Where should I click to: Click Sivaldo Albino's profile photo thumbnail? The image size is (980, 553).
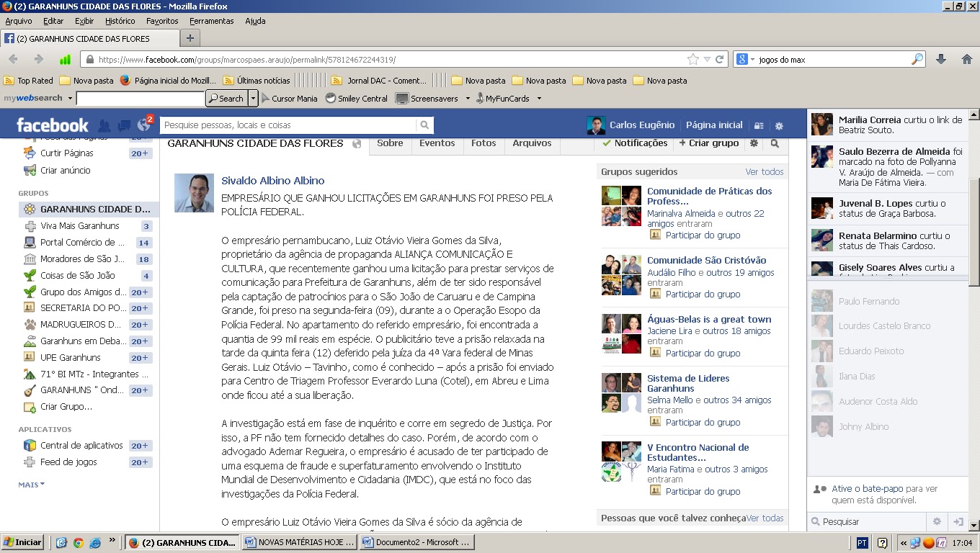[194, 193]
